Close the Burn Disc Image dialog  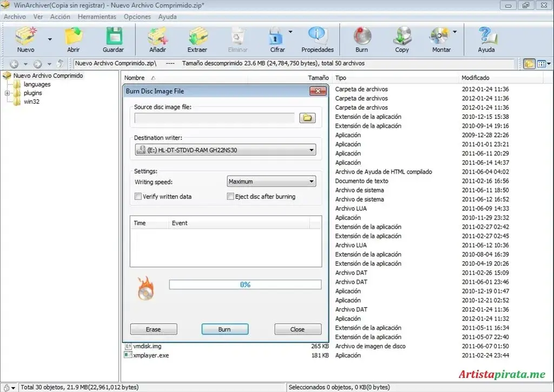click(319, 91)
